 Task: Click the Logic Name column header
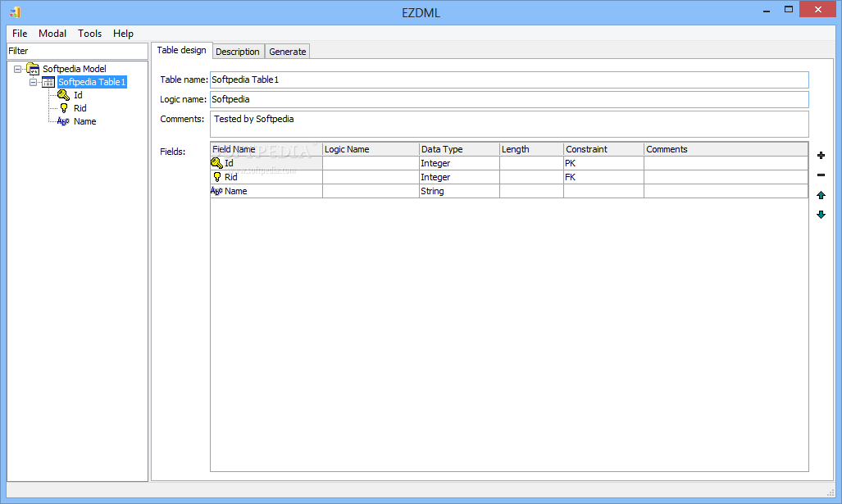tap(371, 149)
